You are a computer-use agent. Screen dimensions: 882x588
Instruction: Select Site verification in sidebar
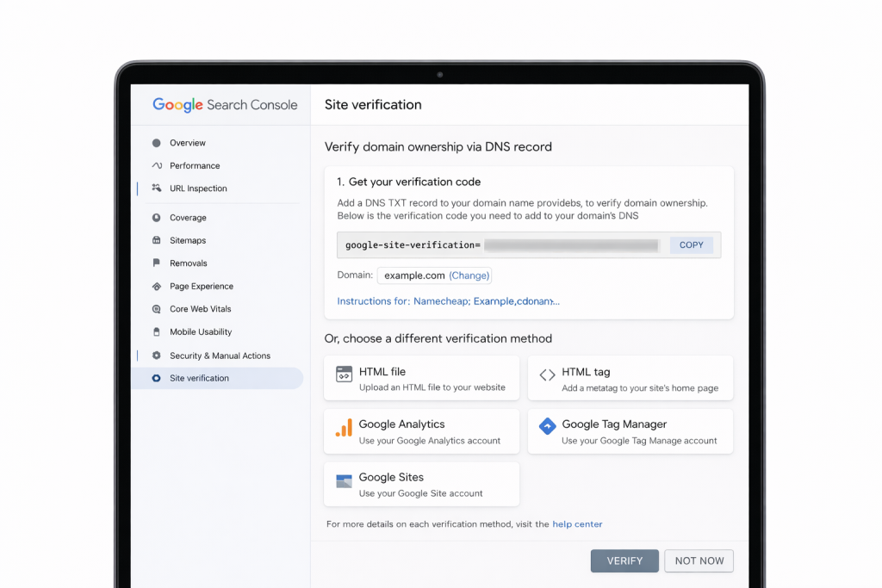click(217, 378)
